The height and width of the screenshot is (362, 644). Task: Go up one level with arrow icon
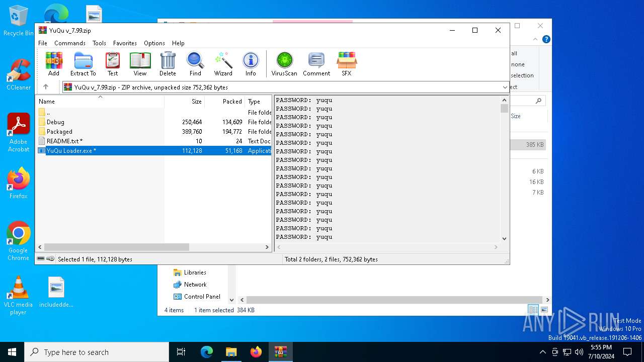point(46,87)
